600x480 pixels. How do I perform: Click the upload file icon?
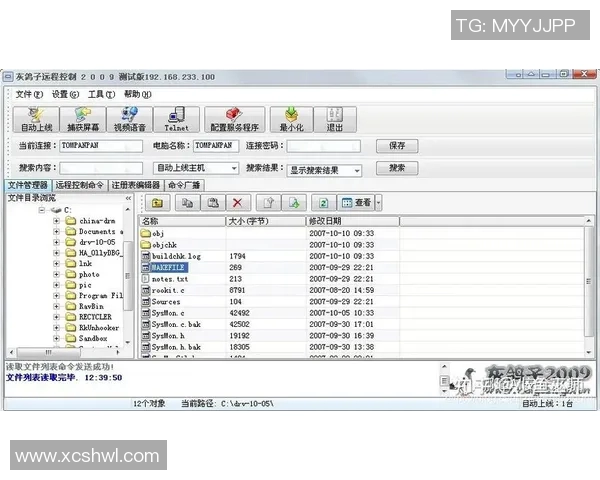[x=268, y=202]
